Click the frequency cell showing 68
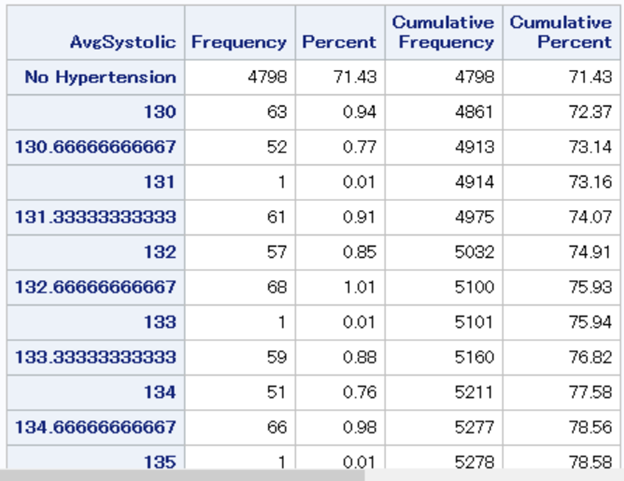Image resolution: width=624 pixels, height=481 pixels. point(277,287)
